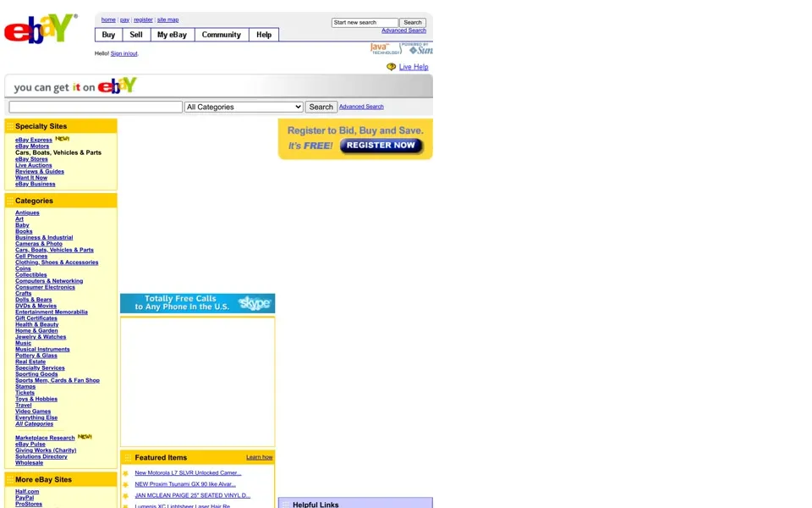Click the Search button in the header box
This screenshot has width=812, height=508.
point(413,22)
